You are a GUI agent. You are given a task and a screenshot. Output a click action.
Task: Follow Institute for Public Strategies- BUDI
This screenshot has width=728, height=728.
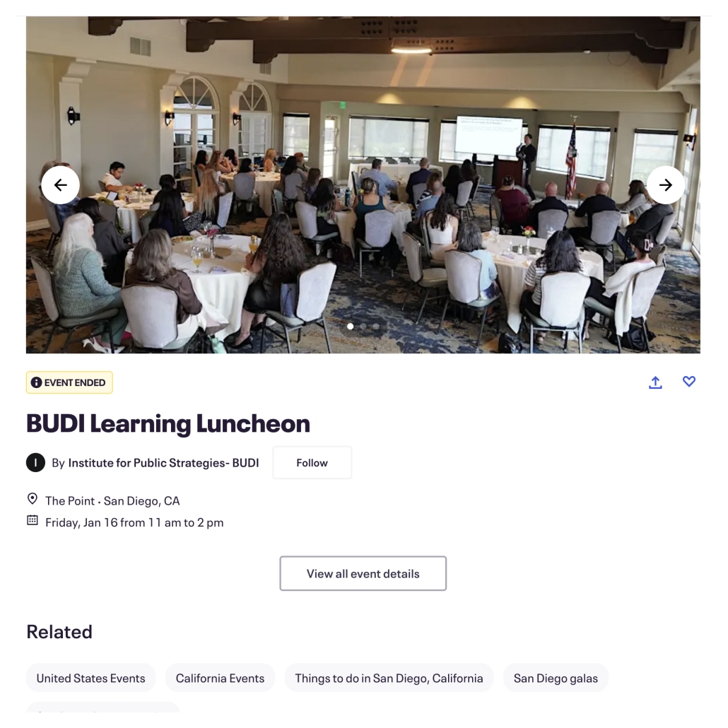point(312,463)
